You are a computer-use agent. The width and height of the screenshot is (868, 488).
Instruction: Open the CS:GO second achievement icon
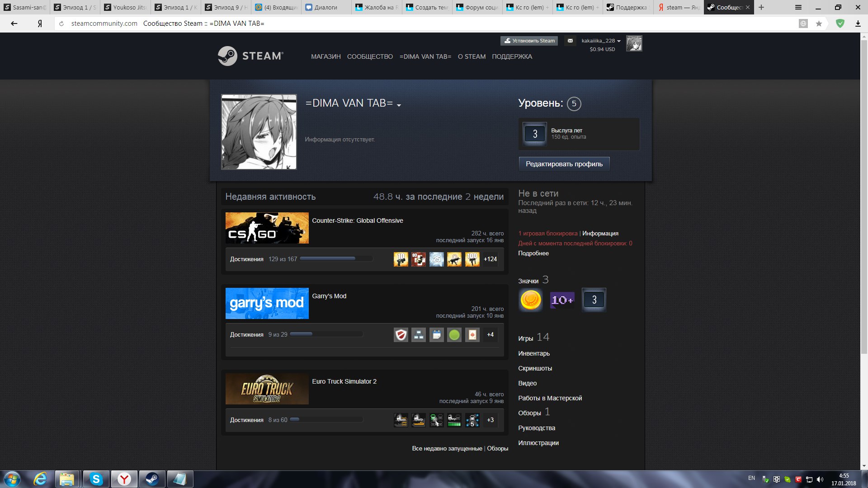tap(419, 259)
